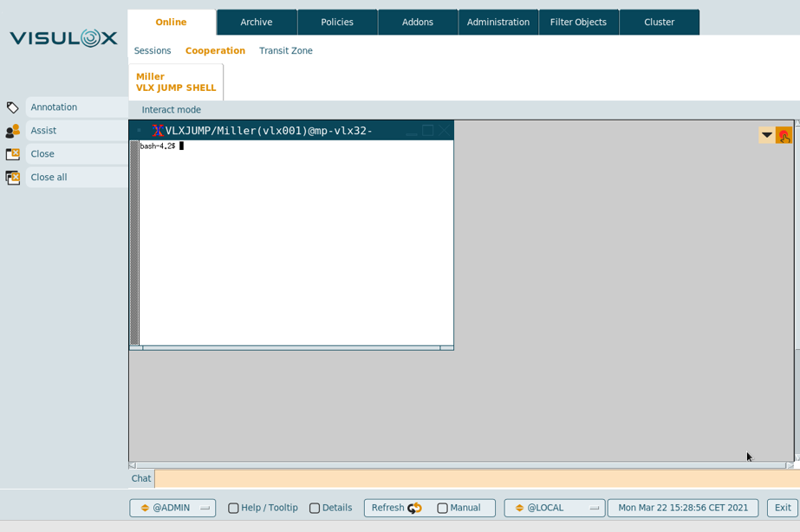The height and width of the screenshot is (532, 800).
Task: Switch to the Archive tab
Action: (x=257, y=23)
